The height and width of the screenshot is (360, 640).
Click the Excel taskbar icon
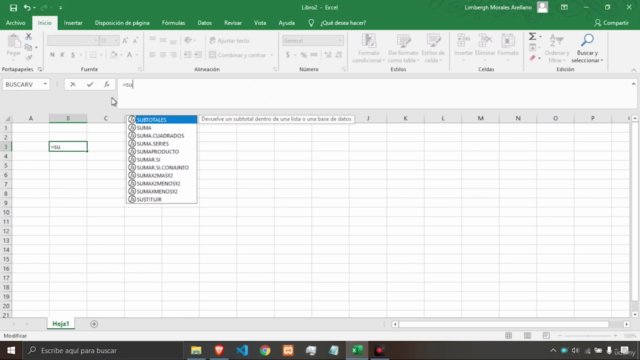(x=358, y=350)
